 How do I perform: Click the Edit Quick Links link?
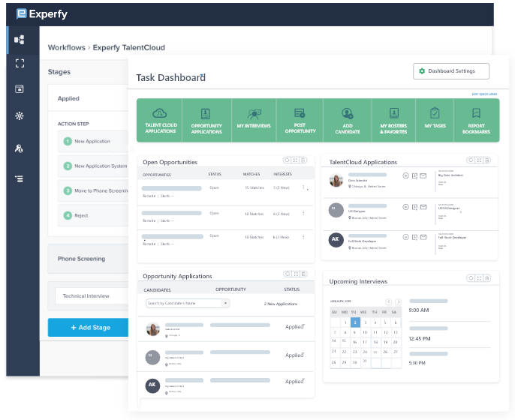(x=484, y=94)
